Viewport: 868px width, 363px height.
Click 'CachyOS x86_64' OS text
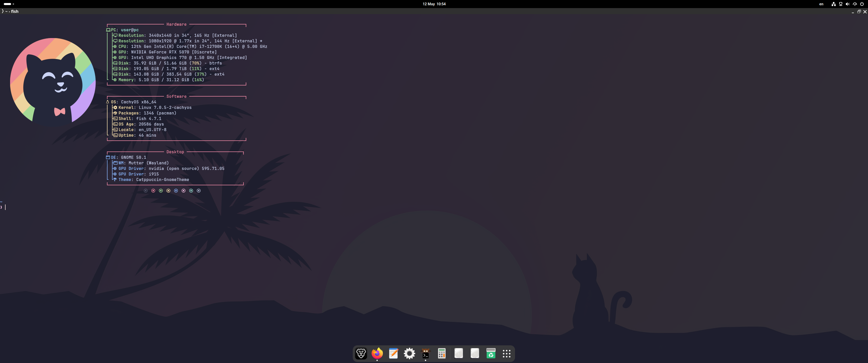[139, 102]
